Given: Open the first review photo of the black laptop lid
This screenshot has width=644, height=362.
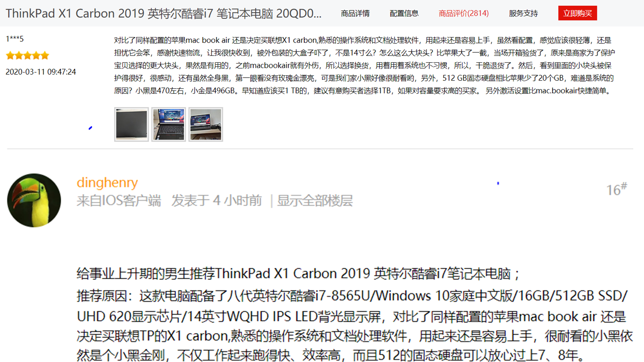Looking at the screenshot, I should (132, 124).
